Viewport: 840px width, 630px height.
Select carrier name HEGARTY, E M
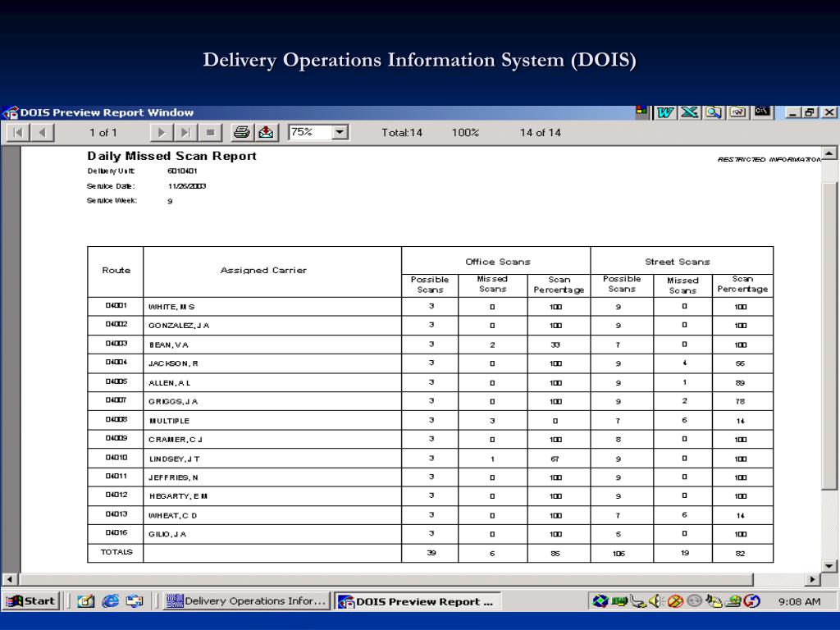click(178, 496)
